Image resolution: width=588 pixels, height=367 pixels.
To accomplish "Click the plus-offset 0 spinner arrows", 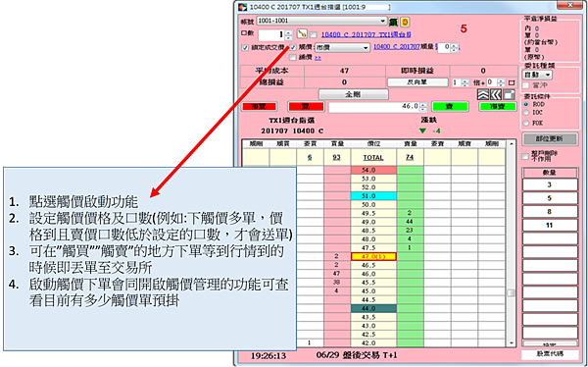I will tap(501, 82).
